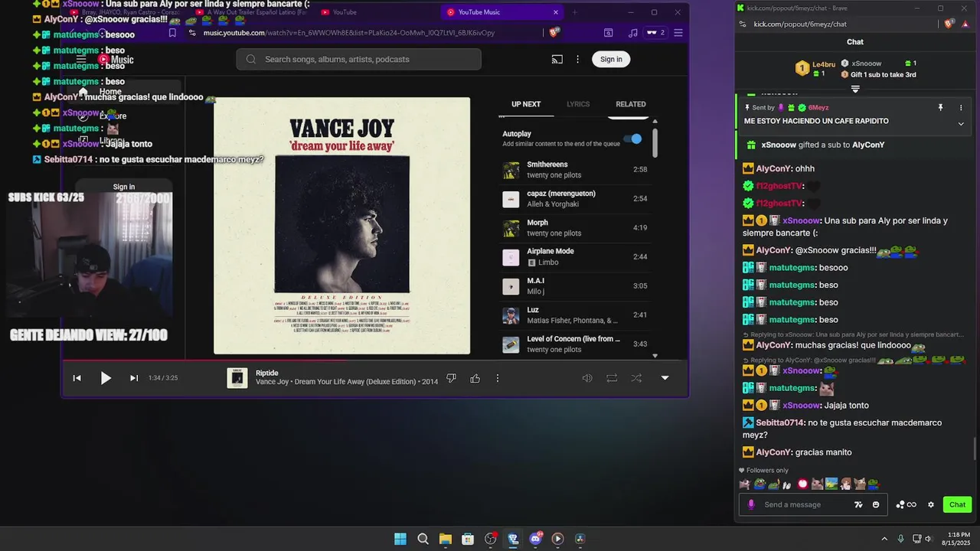Open pinned message three-dot options
This screenshot has height=551, width=980.
click(x=961, y=108)
